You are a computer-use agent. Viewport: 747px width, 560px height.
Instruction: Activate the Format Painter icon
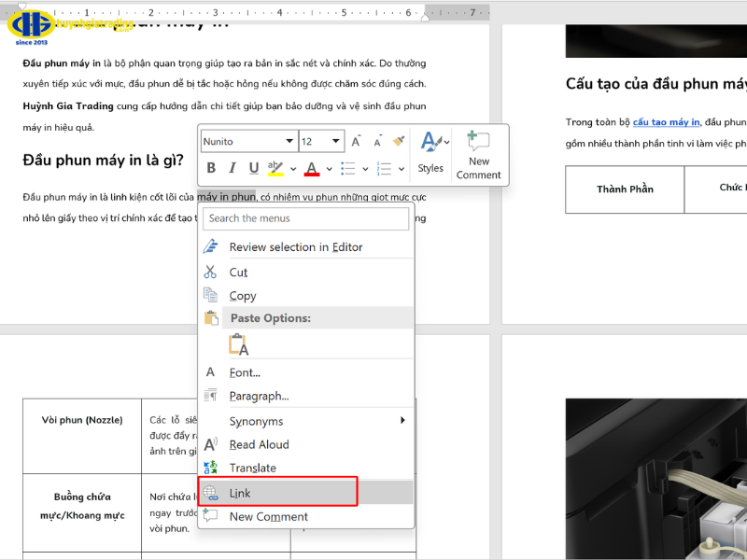401,141
